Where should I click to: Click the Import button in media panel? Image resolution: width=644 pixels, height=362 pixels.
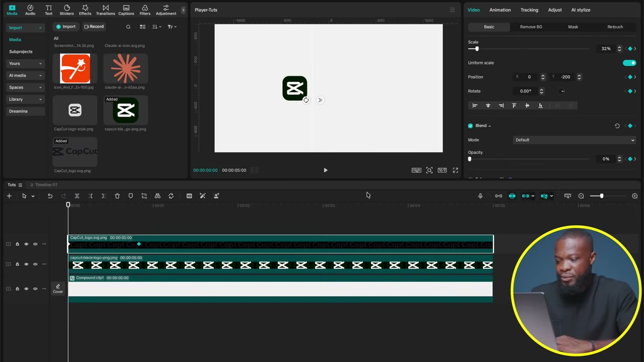point(65,27)
